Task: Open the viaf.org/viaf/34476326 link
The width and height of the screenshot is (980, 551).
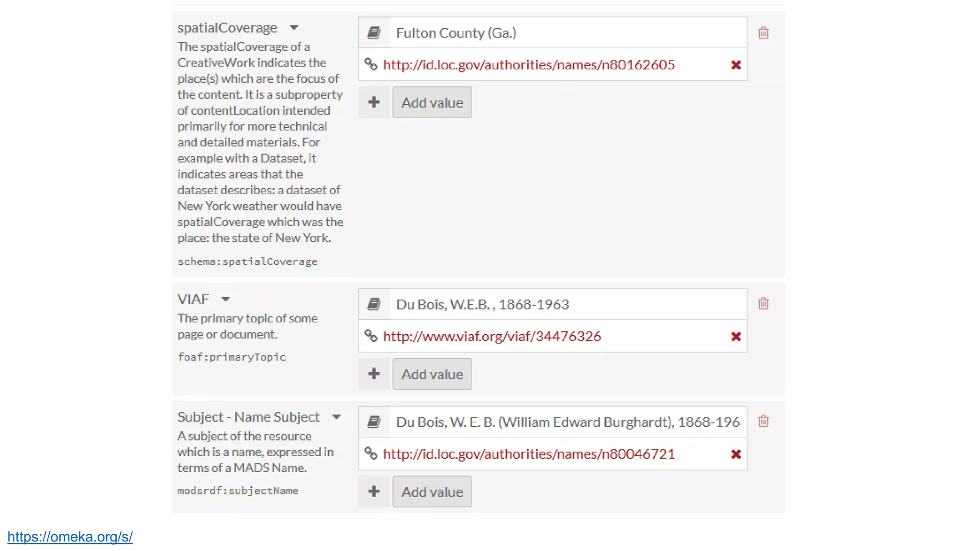Action: [x=491, y=337]
